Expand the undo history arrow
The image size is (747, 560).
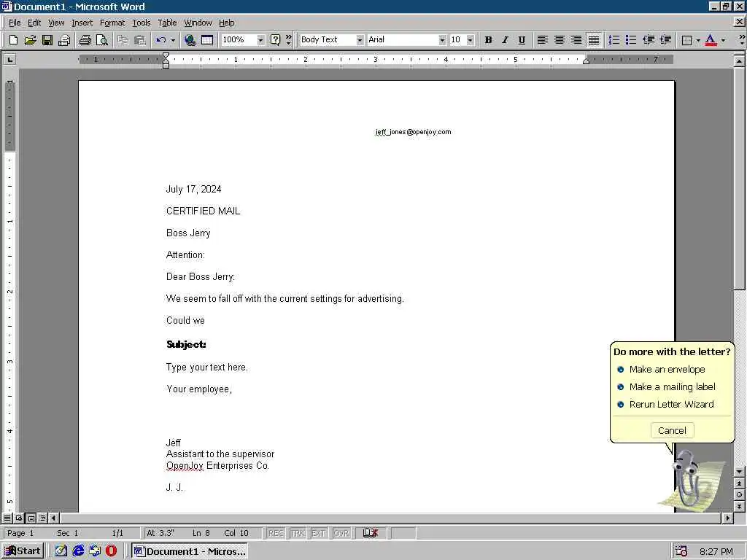click(173, 40)
